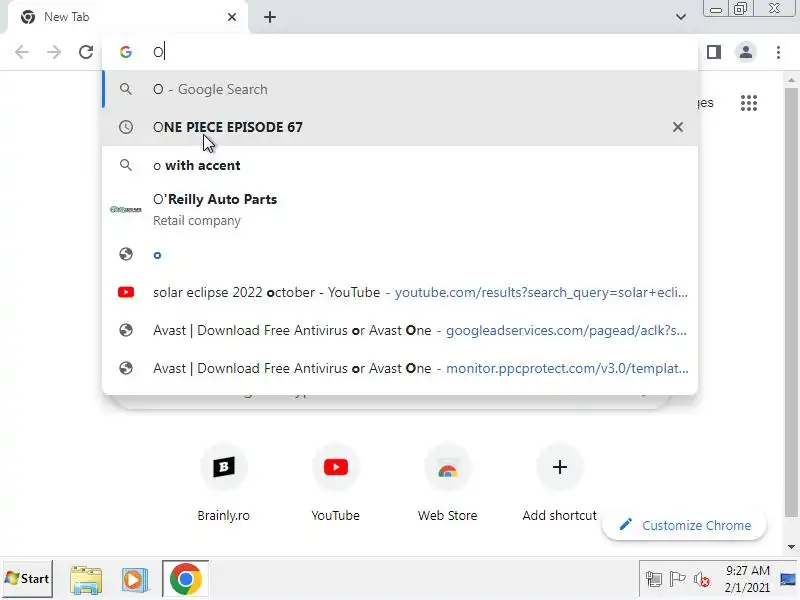Launch the media player from the taskbar
This screenshot has width=800, height=600.
point(135,580)
